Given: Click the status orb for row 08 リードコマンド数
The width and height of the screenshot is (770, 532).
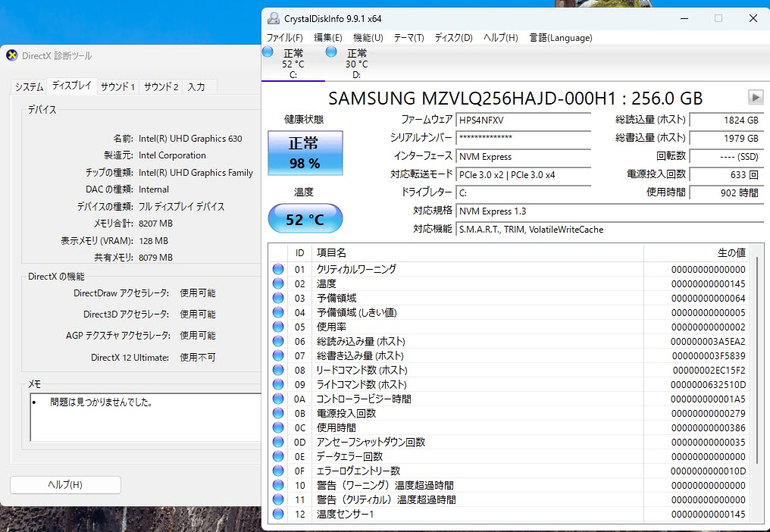Looking at the screenshot, I should pyautogui.click(x=278, y=370).
